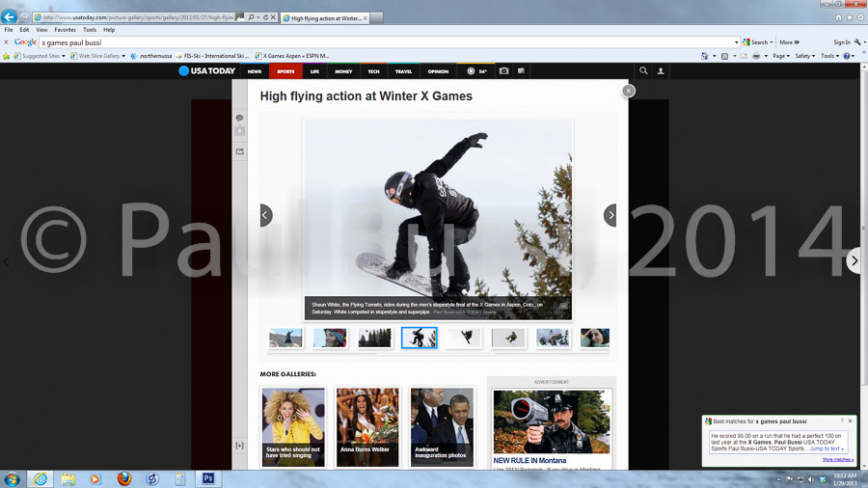
Task: Click the command bar feeds icon
Action: coord(724,56)
